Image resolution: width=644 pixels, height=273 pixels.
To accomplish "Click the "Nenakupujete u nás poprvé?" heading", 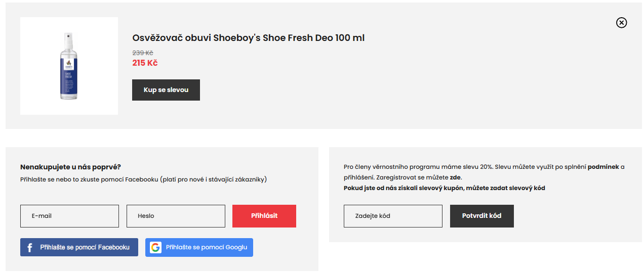I will coord(70,167).
